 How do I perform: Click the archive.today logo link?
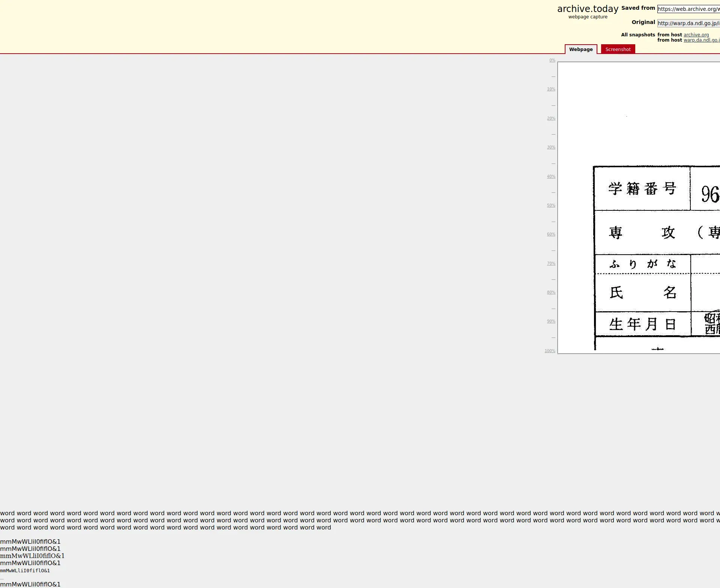point(587,9)
